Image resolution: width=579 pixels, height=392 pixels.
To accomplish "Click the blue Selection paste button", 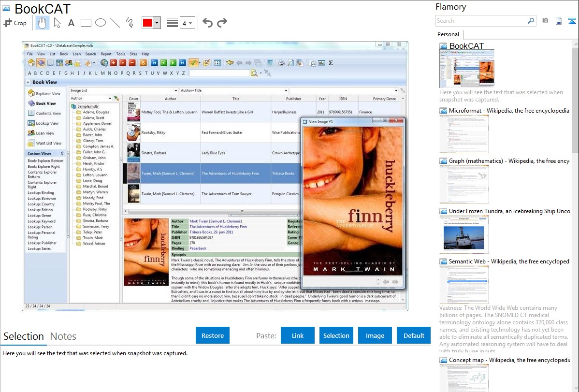I will (336, 335).
